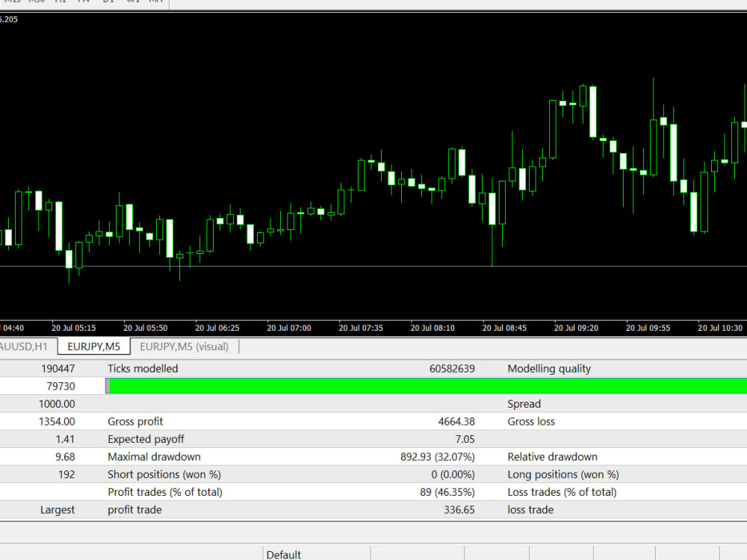Click the 'Largest' row heading
The width and height of the screenshot is (747, 560).
coord(58,509)
